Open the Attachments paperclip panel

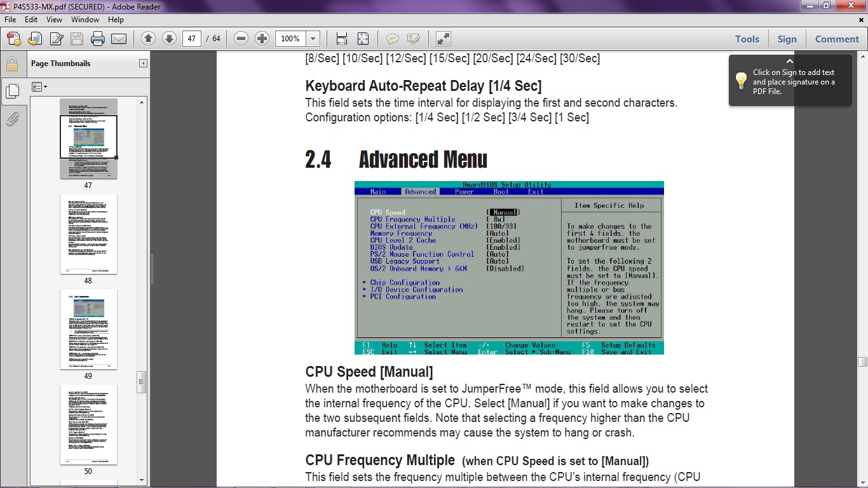click(11, 119)
